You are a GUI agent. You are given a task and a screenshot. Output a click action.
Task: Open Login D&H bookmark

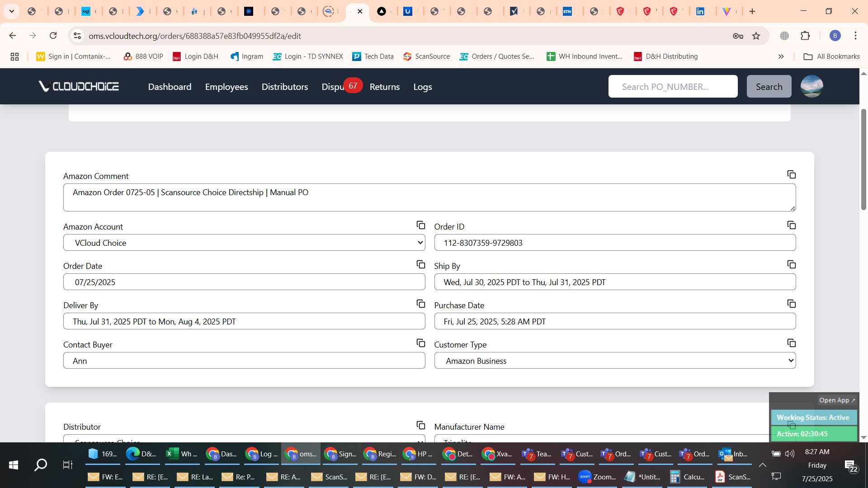[x=195, y=56]
